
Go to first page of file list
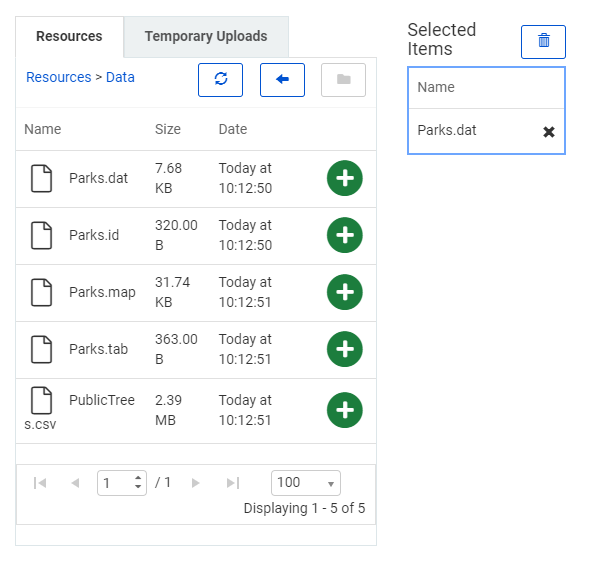point(40,483)
